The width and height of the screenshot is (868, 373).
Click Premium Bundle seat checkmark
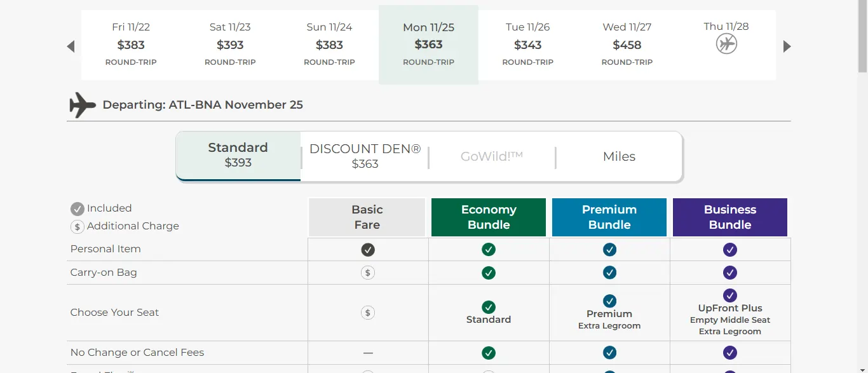(x=609, y=301)
